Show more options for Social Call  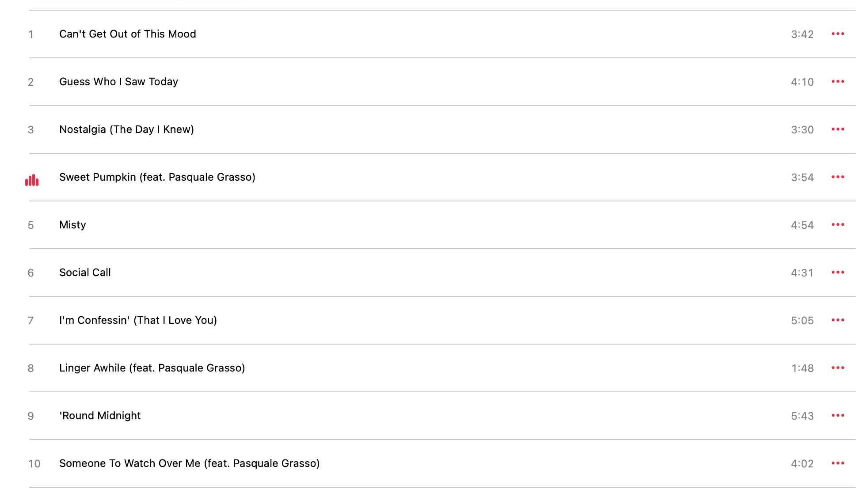point(838,273)
